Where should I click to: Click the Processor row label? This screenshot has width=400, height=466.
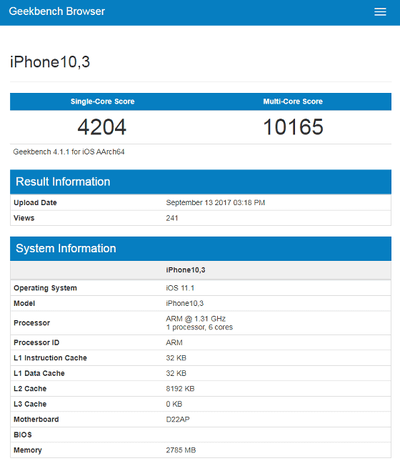(32, 323)
